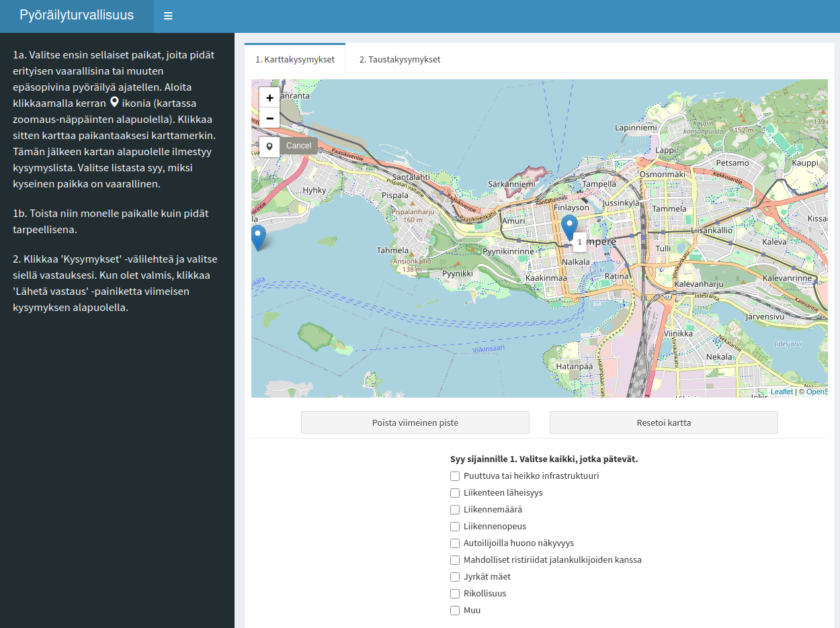Check the Jyrkät mäet checkbox
840x628 pixels.
click(455, 577)
